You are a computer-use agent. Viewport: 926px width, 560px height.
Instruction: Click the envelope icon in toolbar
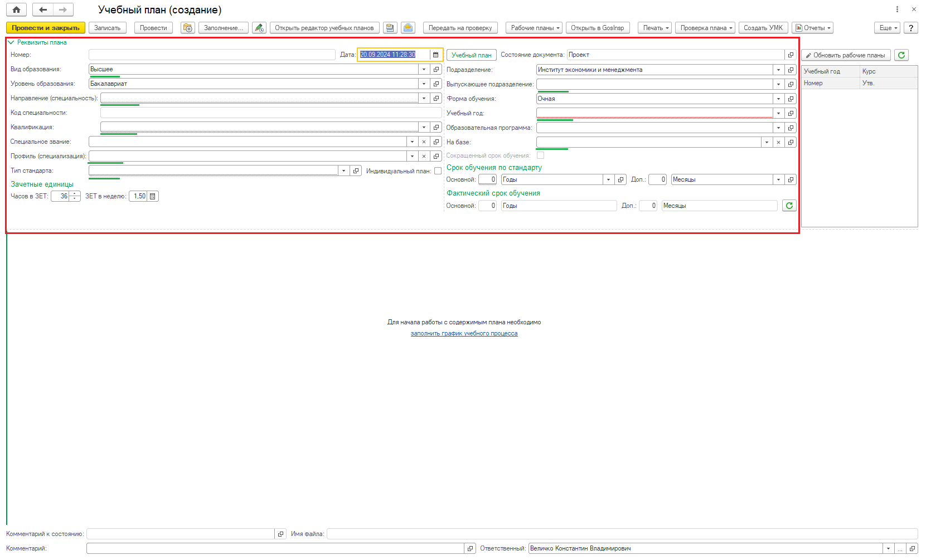pyautogui.click(x=408, y=28)
